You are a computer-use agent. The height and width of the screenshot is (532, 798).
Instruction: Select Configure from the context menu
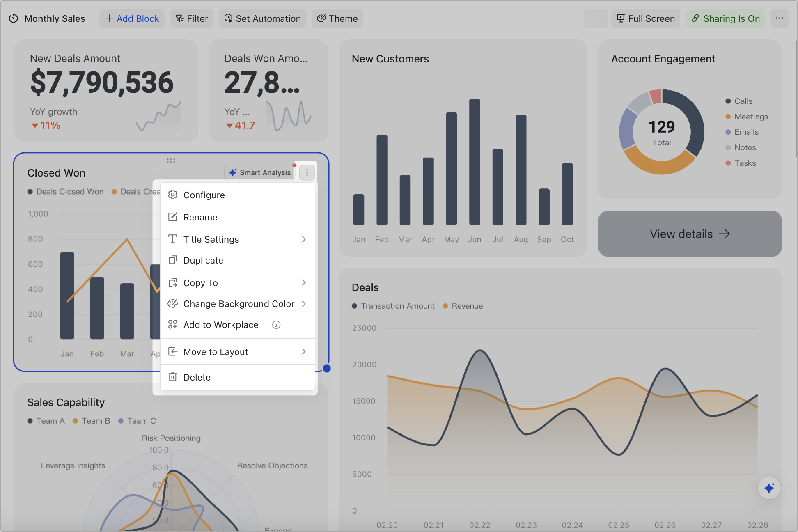(238, 195)
